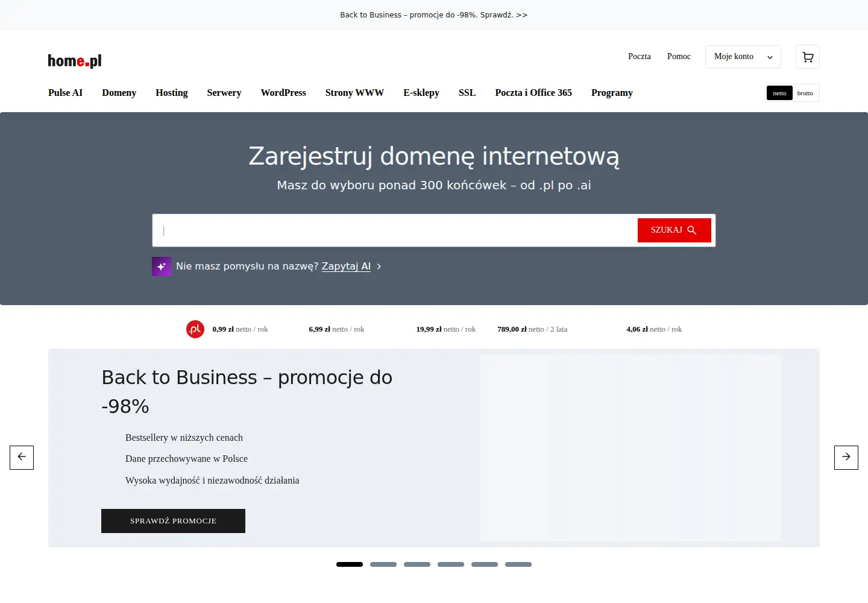The height and width of the screenshot is (603, 868).
Task: Focus the domain search input field
Action: click(x=395, y=230)
